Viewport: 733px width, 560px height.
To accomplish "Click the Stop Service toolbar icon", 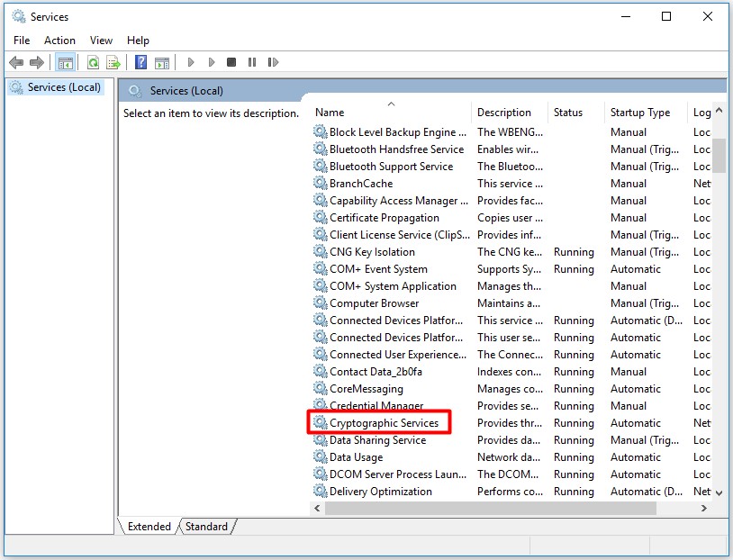I will pyautogui.click(x=231, y=61).
